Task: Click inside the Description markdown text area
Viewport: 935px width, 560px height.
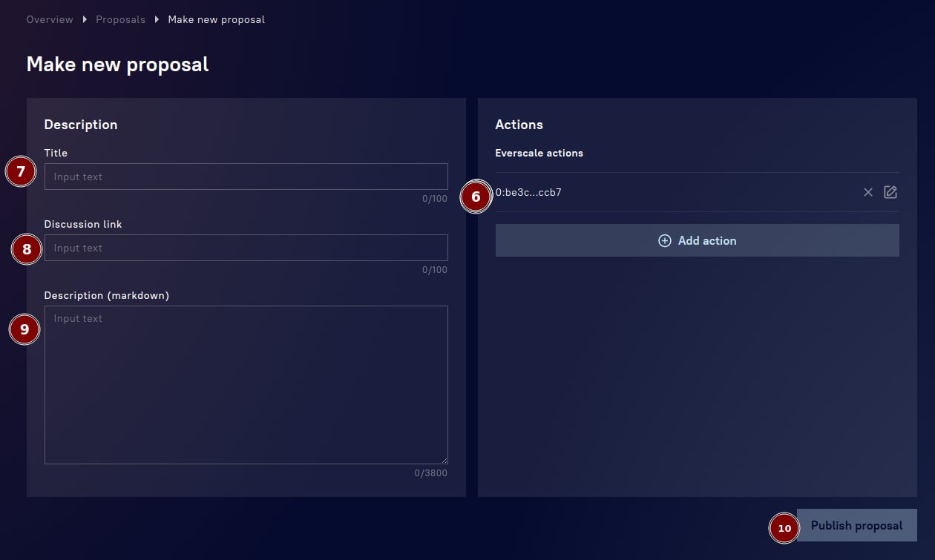Action: (246, 384)
